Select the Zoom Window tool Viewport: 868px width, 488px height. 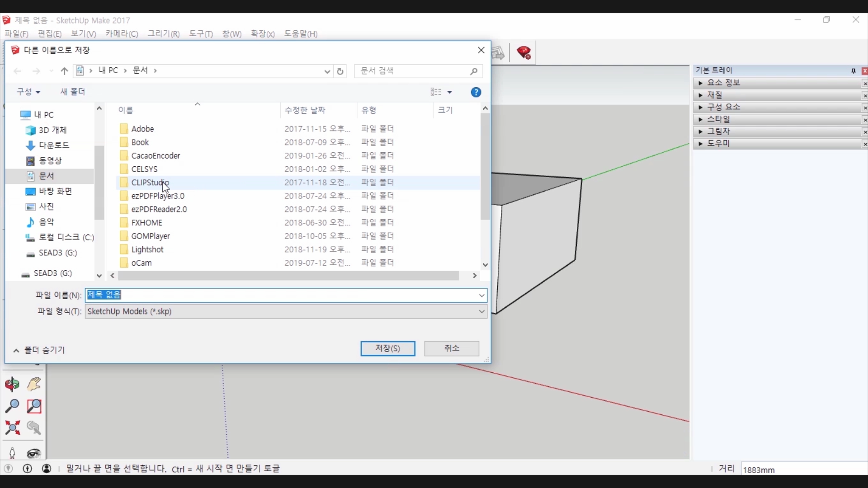tap(34, 406)
